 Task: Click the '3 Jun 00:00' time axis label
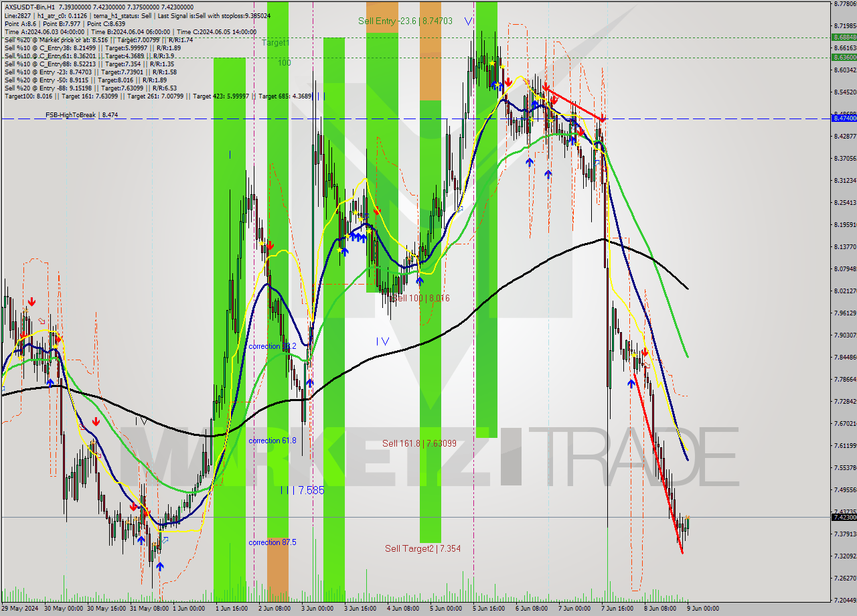pyautogui.click(x=317, y=609)
